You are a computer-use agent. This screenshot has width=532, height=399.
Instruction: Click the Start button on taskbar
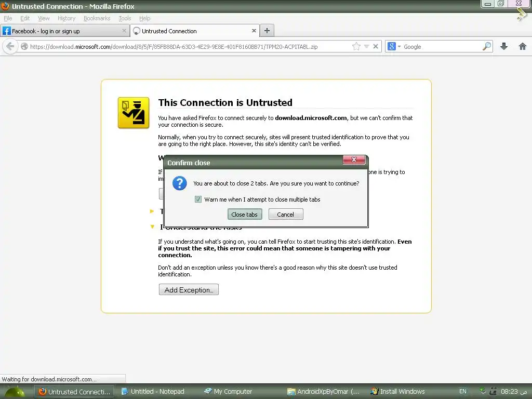(14, 392)
